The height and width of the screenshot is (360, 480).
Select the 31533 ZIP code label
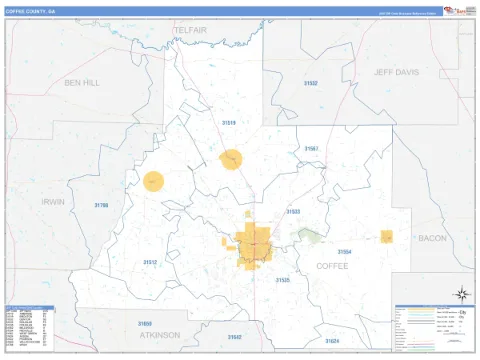(x=293, y=212)
